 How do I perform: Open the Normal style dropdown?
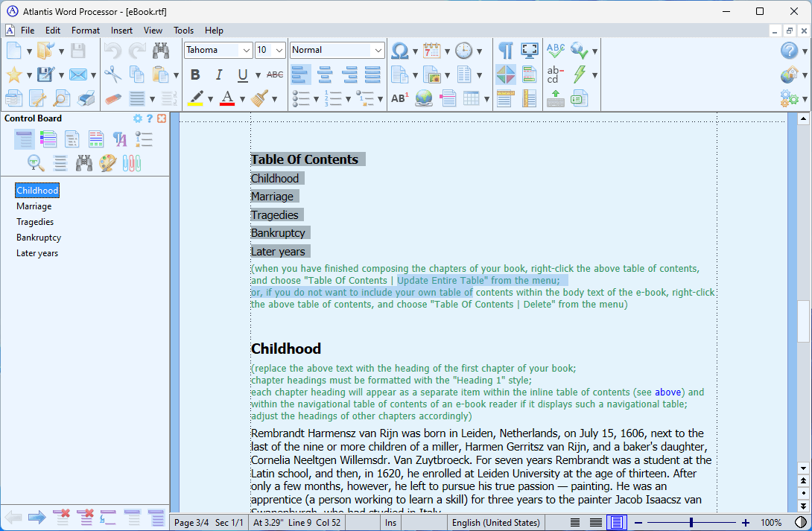(x=378, y=50)
